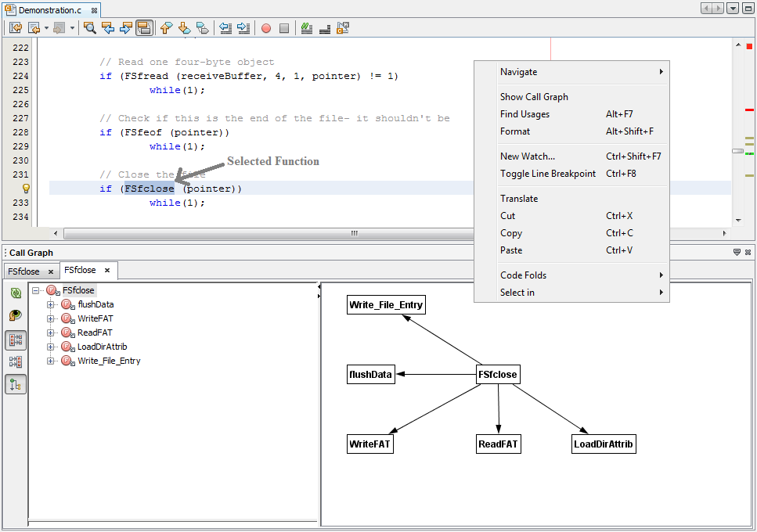Toggle the second Call Graph direction button
This screenshot has height=532, width=757.
(16, 362)
